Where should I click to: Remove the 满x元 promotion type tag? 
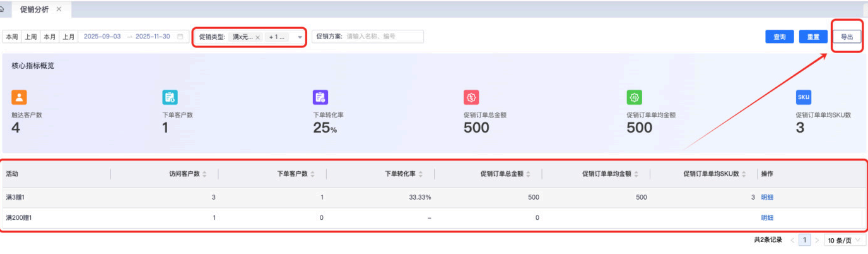[257, 37]
